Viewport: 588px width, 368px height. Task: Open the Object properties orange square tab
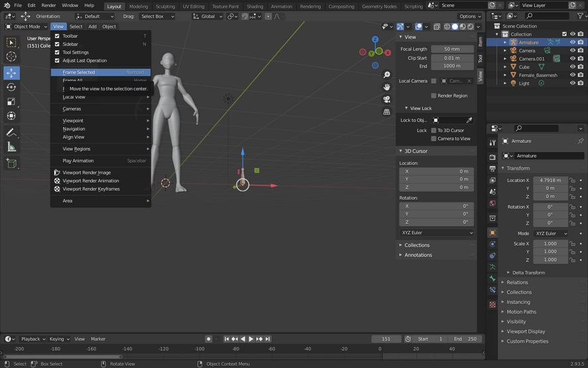[x=492, y=232]
